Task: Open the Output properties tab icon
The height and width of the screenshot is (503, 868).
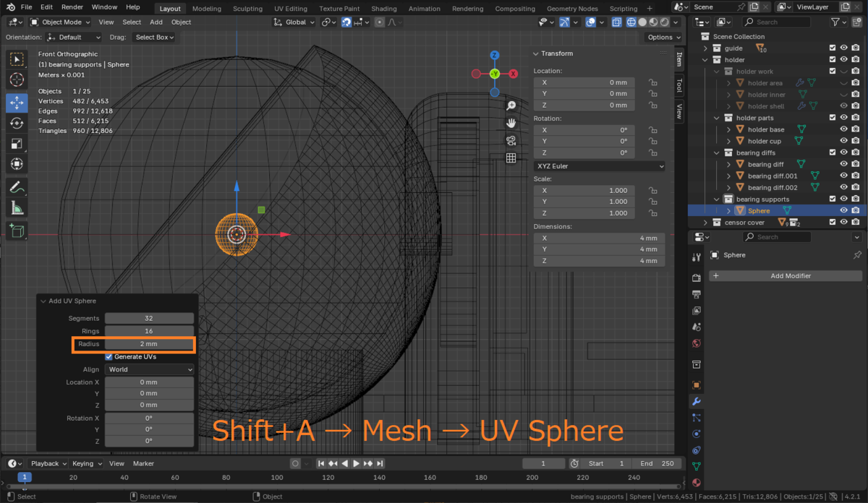Action: point(696,294)
